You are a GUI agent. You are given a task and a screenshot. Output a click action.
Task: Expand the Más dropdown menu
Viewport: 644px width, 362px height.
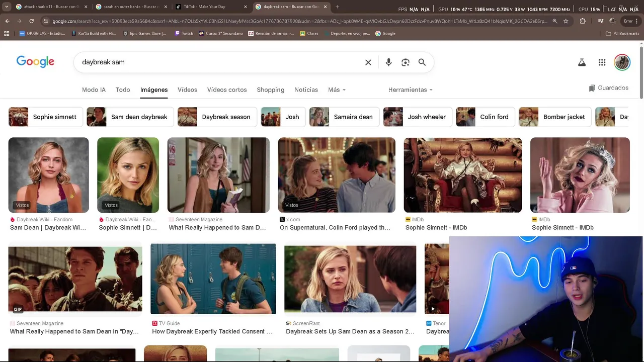337,90
